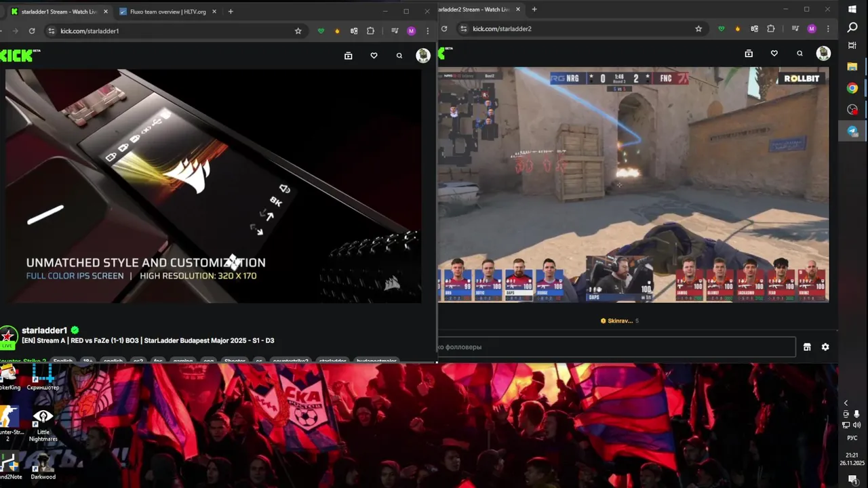Open File Explorer from the taskbar

pos(852,66)
